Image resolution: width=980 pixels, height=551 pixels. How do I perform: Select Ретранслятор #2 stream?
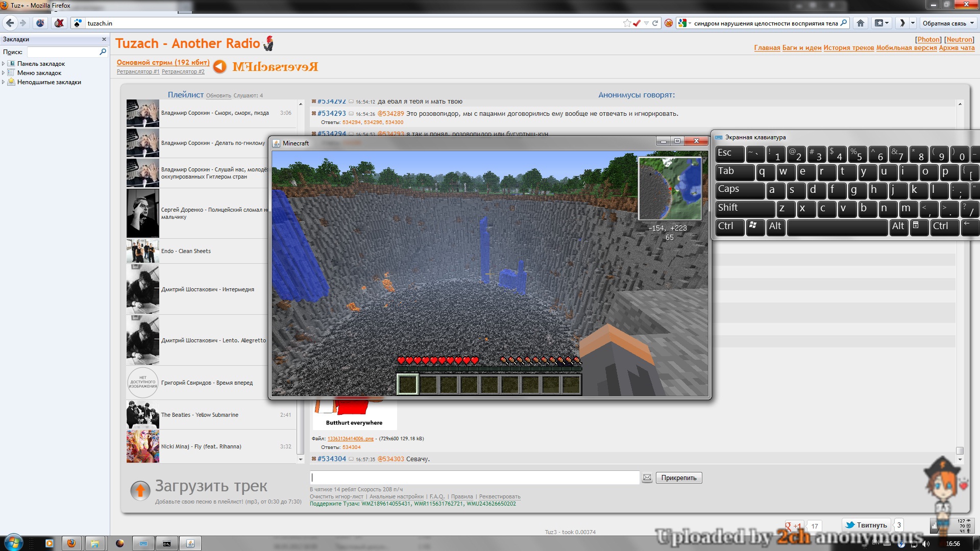click(x=183, y=71)
